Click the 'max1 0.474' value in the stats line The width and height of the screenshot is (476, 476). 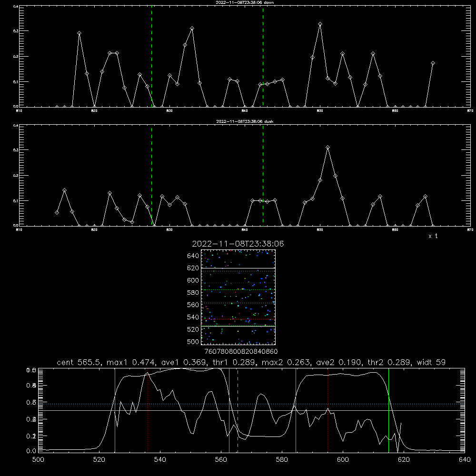pos(130,362)
